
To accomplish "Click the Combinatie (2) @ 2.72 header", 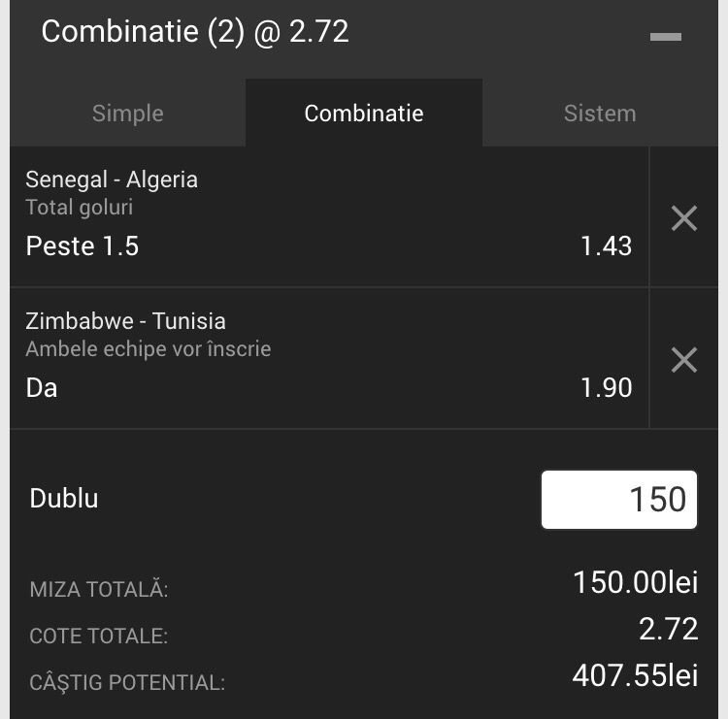I will point(195,32).
